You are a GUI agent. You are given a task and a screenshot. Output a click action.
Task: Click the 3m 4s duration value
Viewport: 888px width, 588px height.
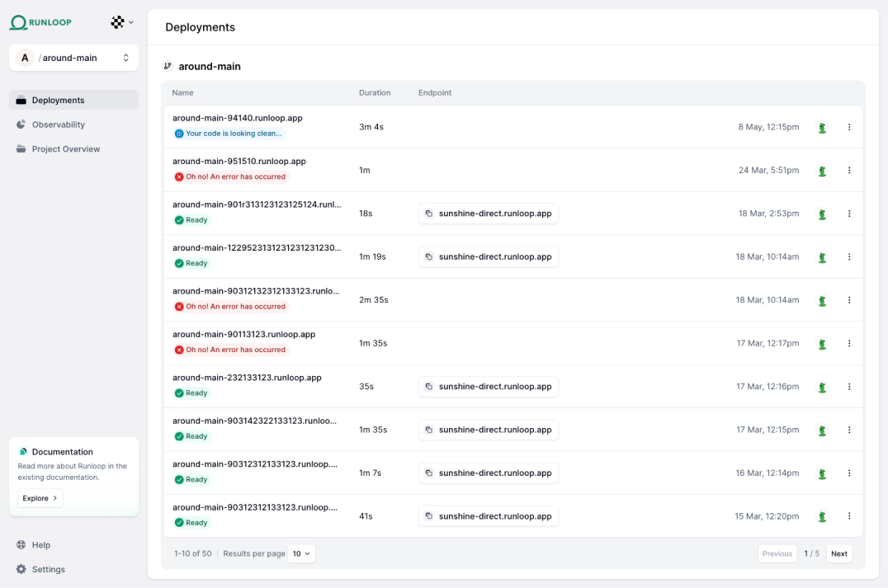(371, 127)
